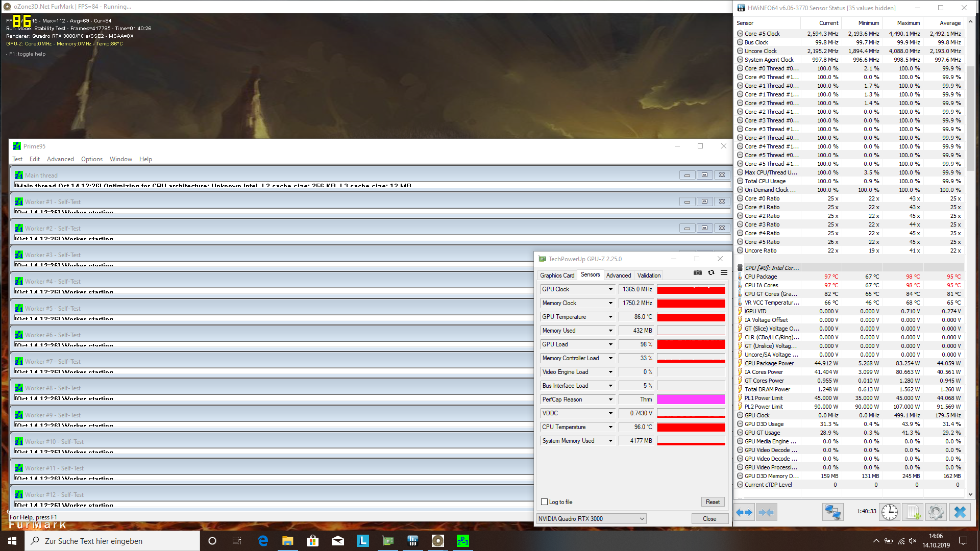Image resolution: width=980 pixels, height=551 pixels.
Task: Open GPU-Z hamburger menu icon
Action: point(724,273)
